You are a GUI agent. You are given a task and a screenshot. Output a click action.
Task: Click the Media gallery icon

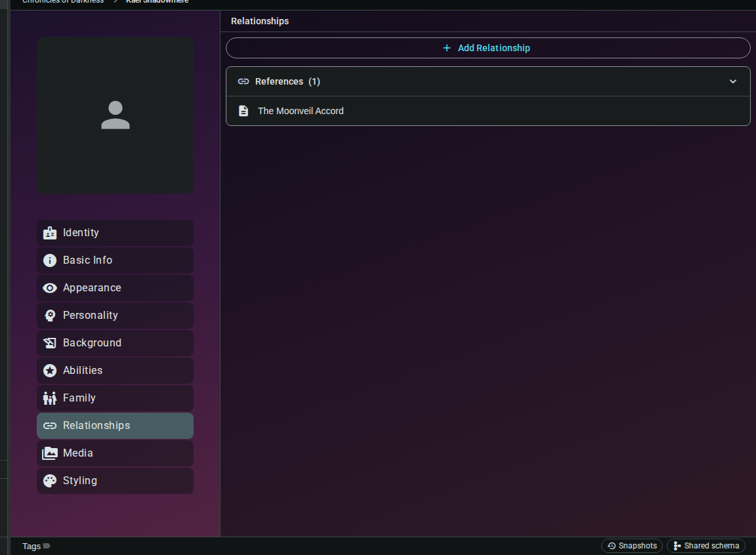pyautogui.click(x=50, y=453)
